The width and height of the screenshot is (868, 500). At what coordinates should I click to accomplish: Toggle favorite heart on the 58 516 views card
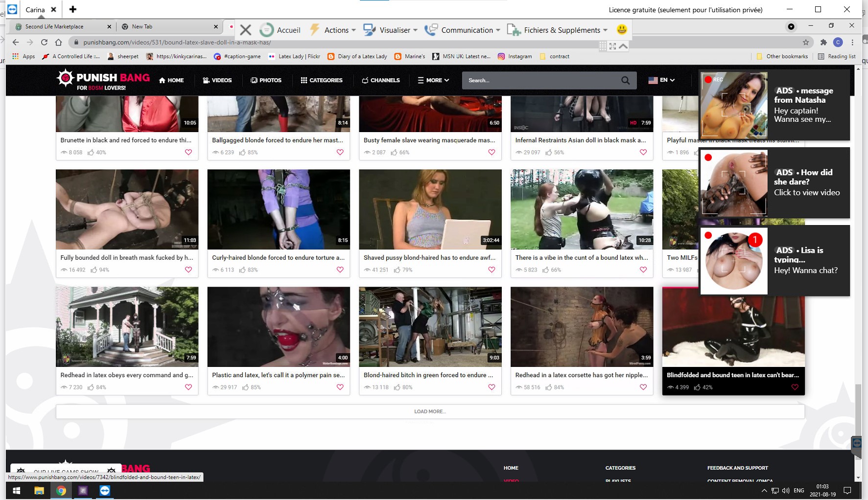click(x=643, y=387)
